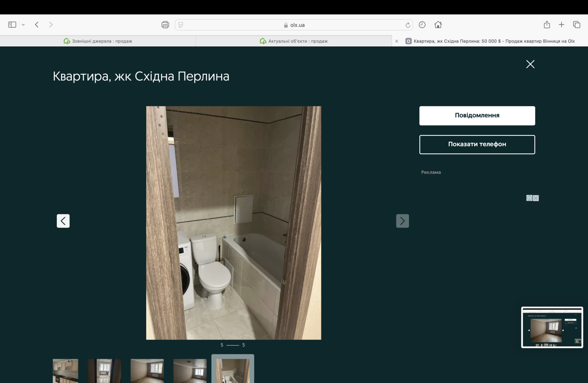Image resolution: width=588 pixels, height=383 pixels.
Task: Click the olx.ua address bar
Action: [294, 25]
